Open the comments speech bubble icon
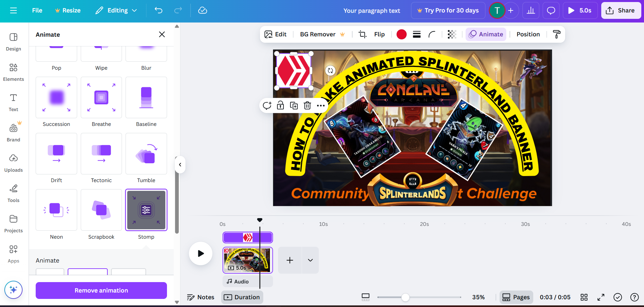The height and width of the screenshot is (307, 644). 551,10
